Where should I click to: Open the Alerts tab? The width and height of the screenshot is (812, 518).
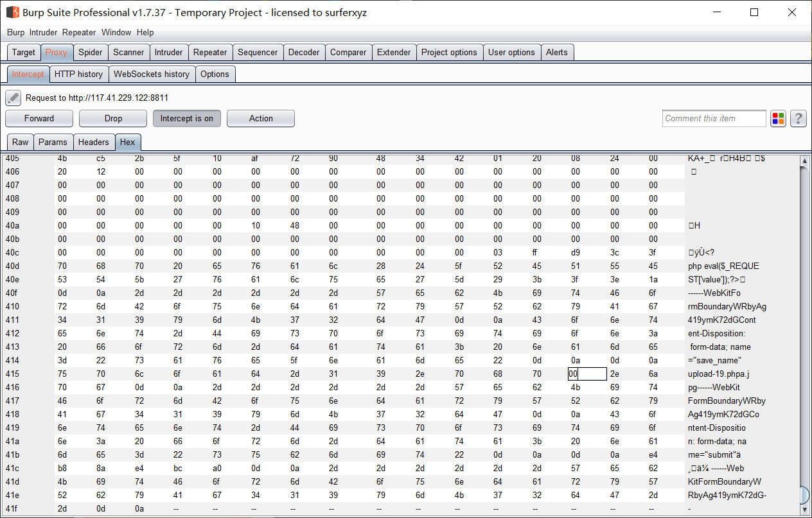pyautogui.click(x=557, y=53)
